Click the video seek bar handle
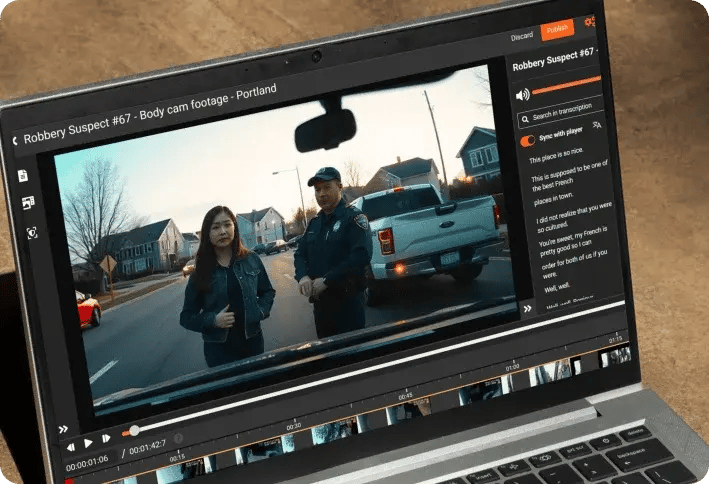 click(x=134, y=430)
